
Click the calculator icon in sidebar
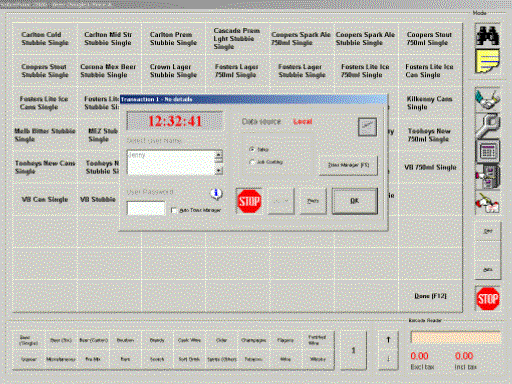click(x=488, y=152)
